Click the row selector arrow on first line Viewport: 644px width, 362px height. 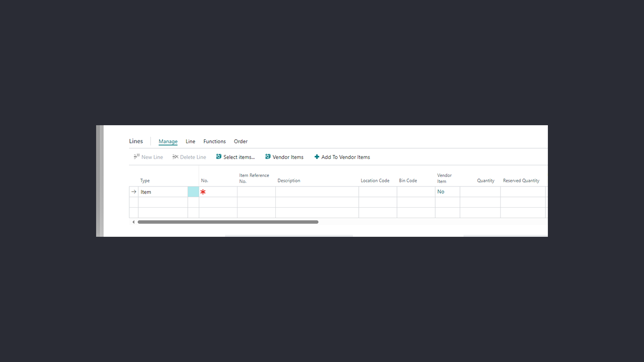(x=134, y=192)
